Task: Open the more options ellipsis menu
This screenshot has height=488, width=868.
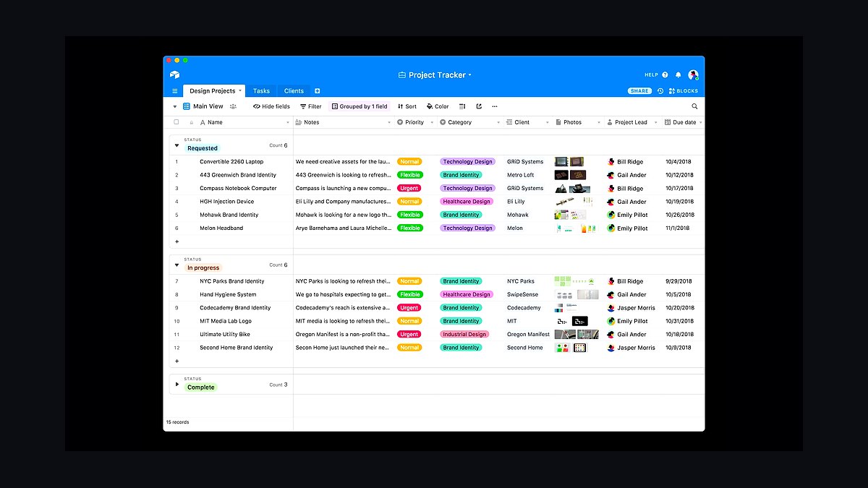Action: click(x=495, y=106)
